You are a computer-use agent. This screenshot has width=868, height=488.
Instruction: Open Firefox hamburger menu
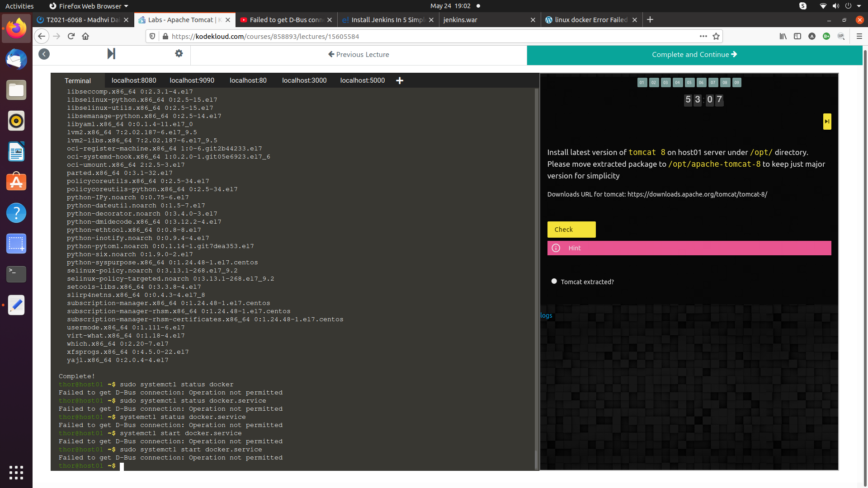pos(859,36)
